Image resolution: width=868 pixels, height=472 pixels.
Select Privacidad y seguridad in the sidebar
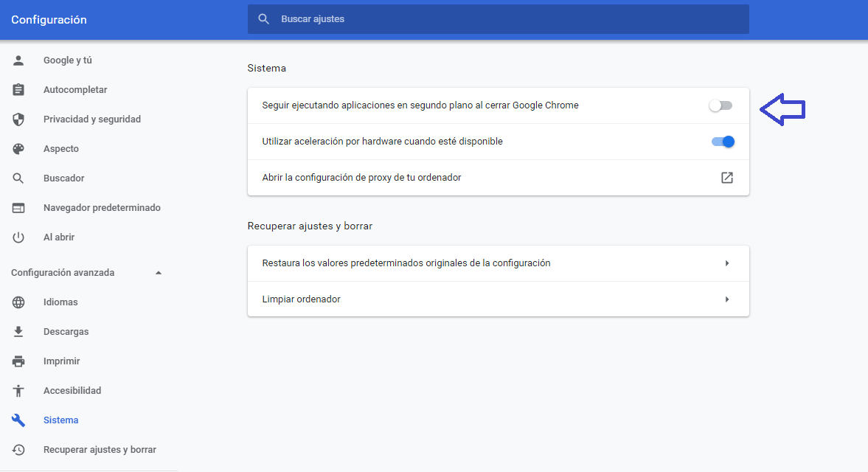[92, 119]
